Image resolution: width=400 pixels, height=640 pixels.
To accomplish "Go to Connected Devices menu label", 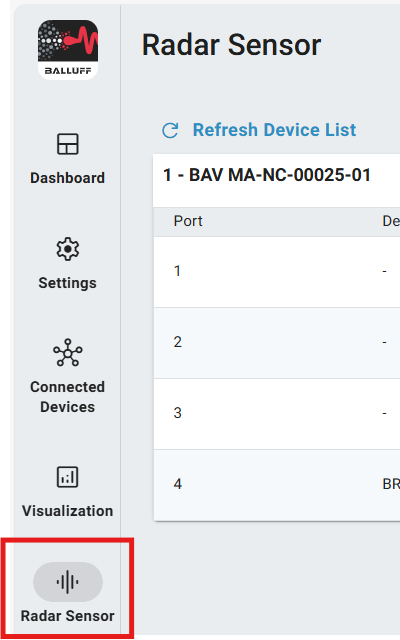I will [68, 397].
